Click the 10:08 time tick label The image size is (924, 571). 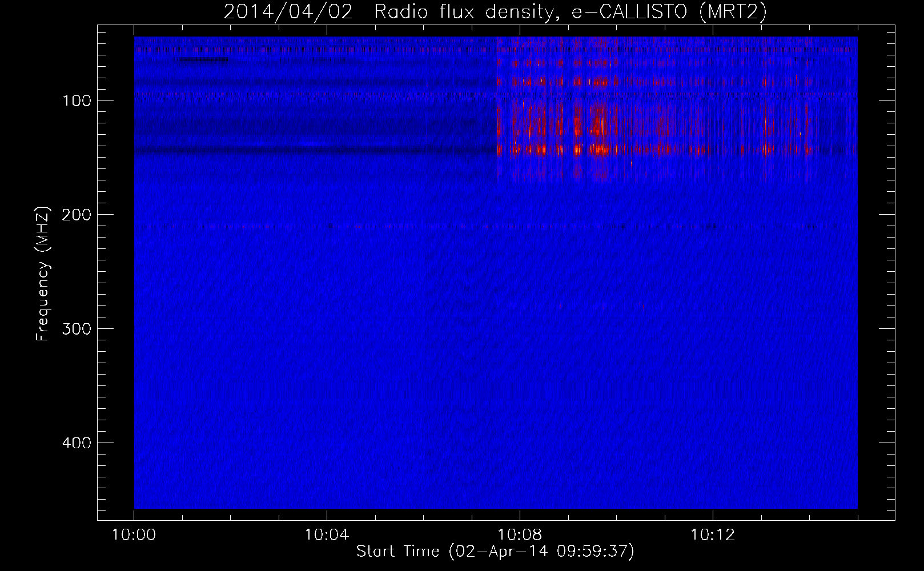[520, 535]
